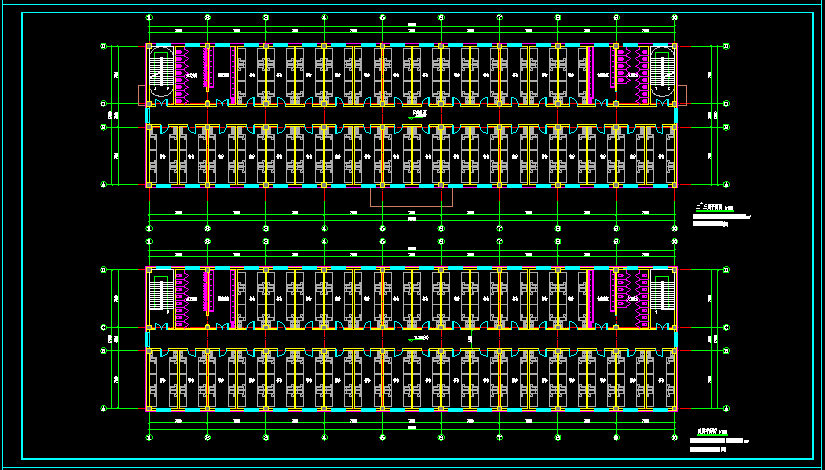Click axis bubble 1 below the lower plan
The height and width of the screenshot is (470, 825).
pyautogui.click(x=149, y=437)
